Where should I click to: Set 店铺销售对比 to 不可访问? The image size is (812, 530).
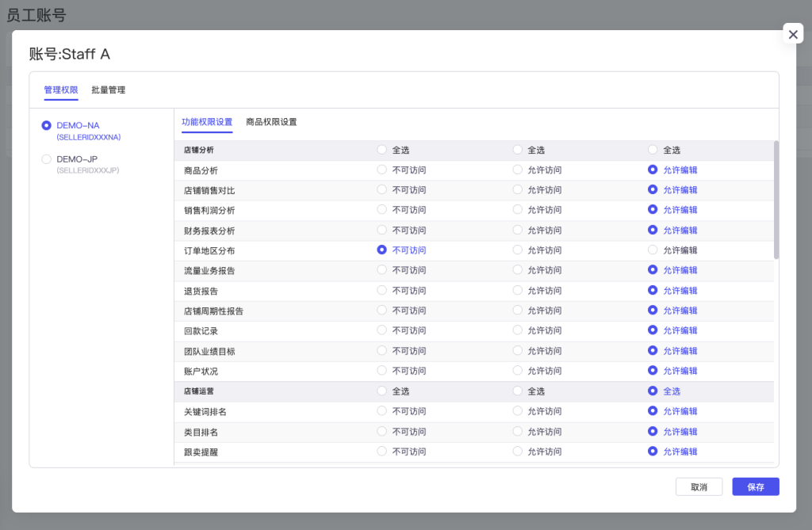pos(381,190)
